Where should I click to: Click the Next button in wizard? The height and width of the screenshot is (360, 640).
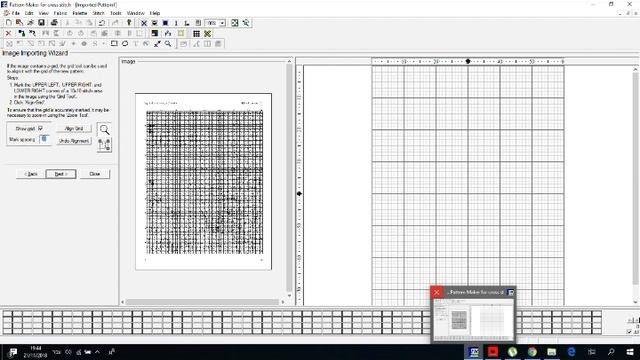click(x=60, y=174)
